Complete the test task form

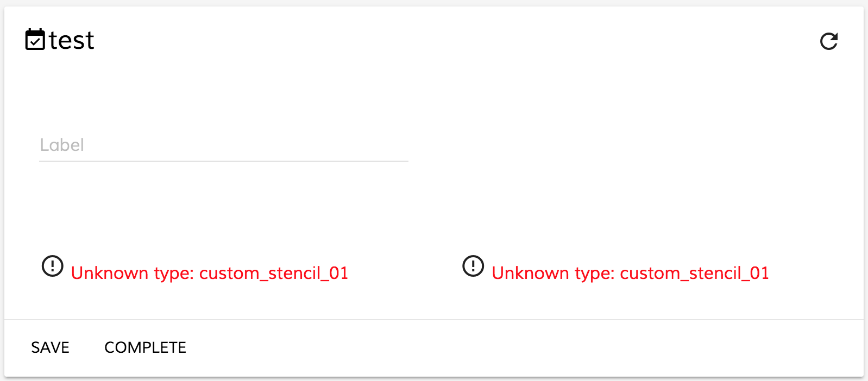click(145, 347)
